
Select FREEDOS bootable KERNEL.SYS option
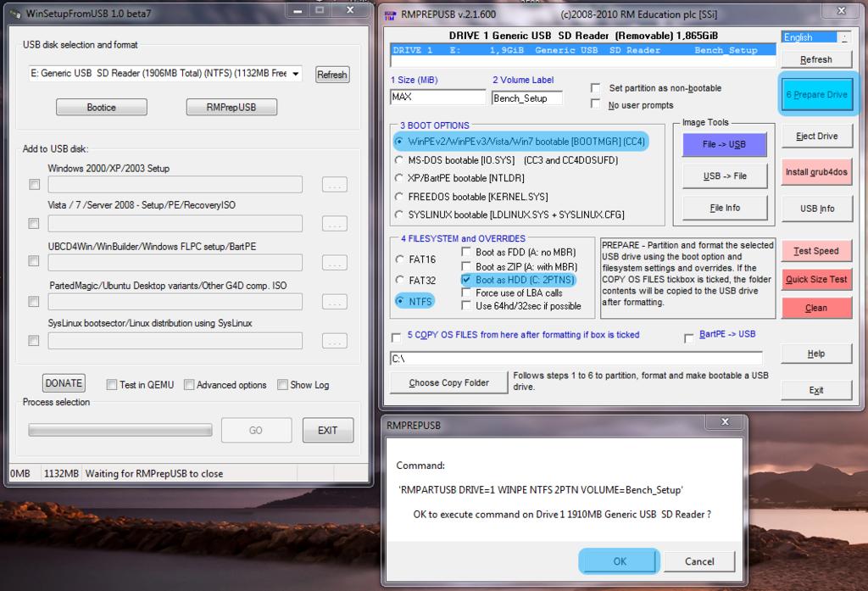(399, 196)
